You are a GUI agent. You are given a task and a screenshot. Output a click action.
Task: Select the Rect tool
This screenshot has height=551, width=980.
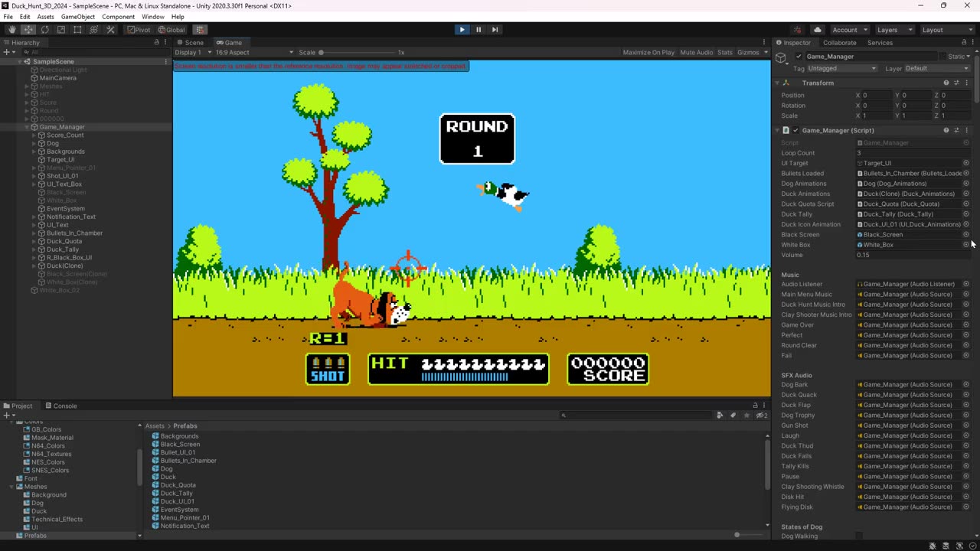pyautogui.click(x=77, y=30)
